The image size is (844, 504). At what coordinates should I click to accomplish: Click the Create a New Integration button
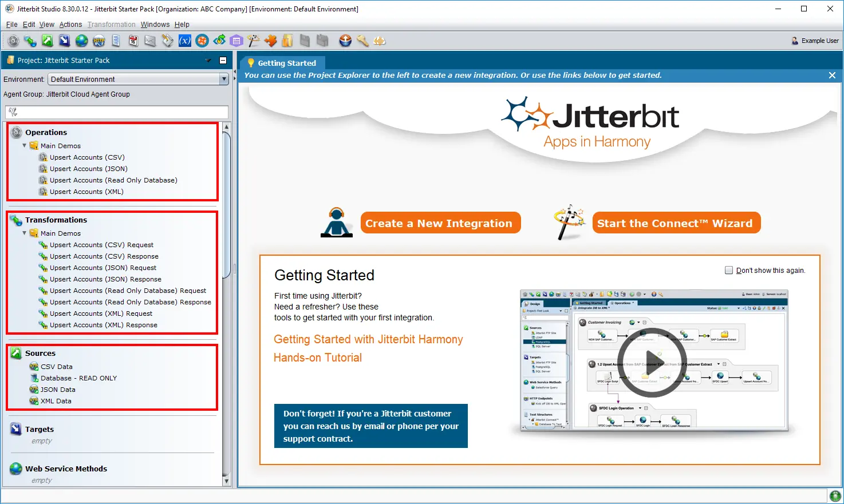tap(440, 223)
